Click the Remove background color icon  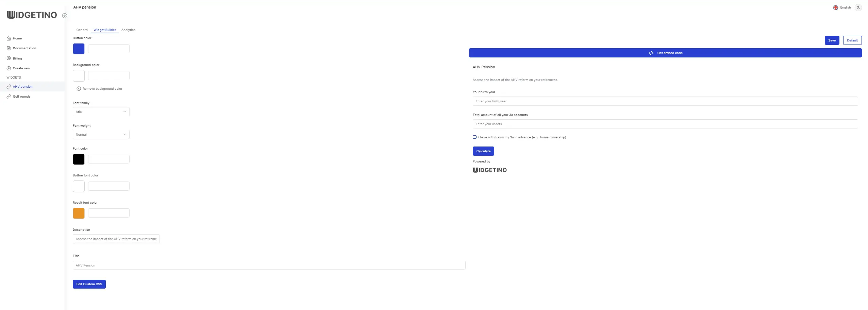point(79,89)
